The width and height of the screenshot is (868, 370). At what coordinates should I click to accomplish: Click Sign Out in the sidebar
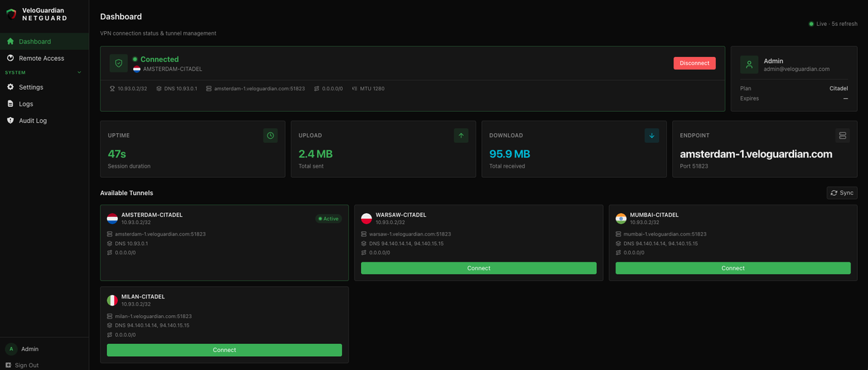(27, 366)
